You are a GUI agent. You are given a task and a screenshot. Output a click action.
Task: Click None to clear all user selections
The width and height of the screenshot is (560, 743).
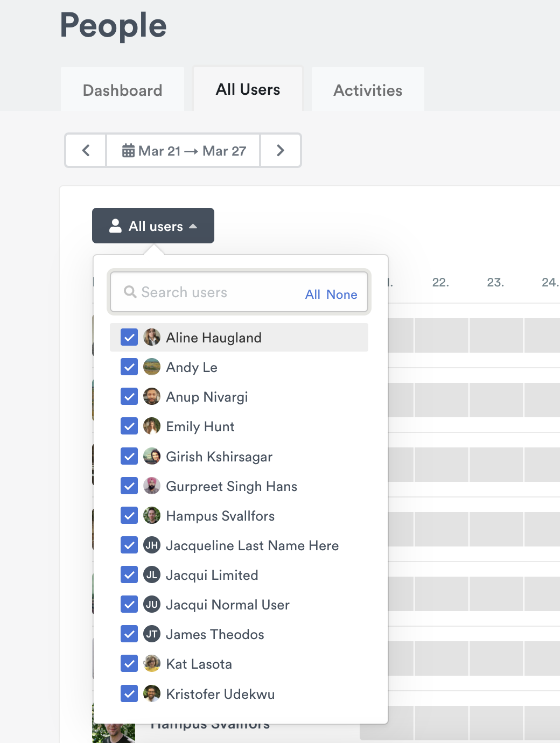coord(343,294)
